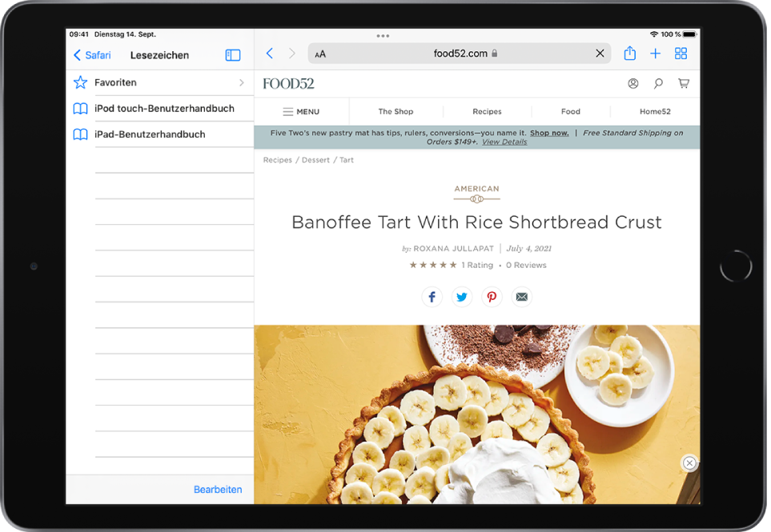Open the AA reader format options
Image resolution: width=771 pixels, height=532 pixels.
320,54
